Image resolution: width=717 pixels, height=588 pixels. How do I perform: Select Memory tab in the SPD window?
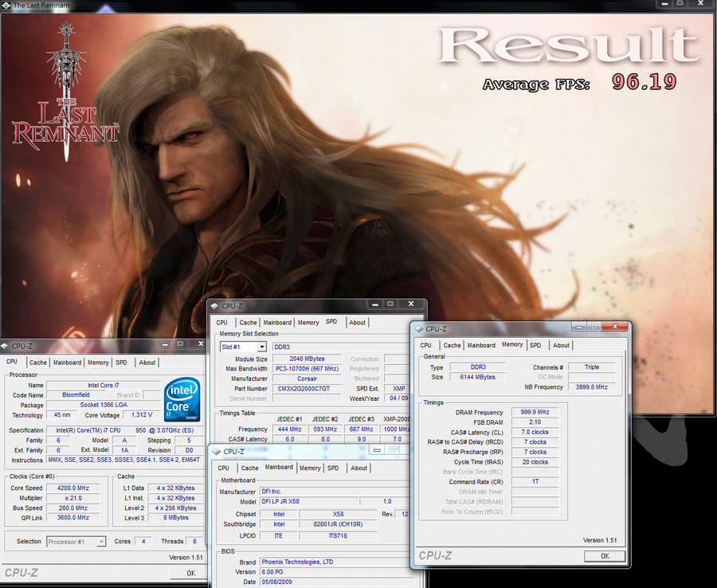tap(308, 323)
